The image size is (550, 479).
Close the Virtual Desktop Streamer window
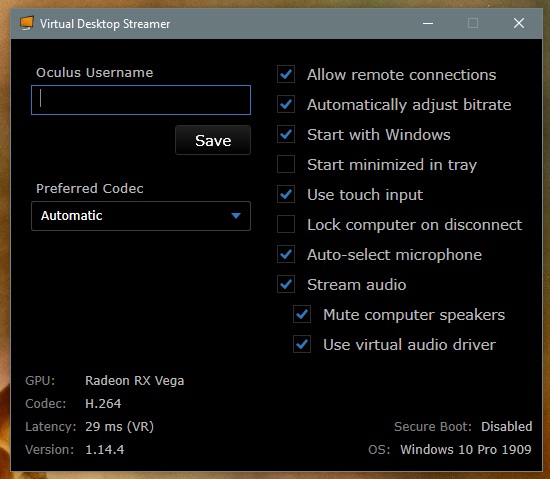click(519, 23)
